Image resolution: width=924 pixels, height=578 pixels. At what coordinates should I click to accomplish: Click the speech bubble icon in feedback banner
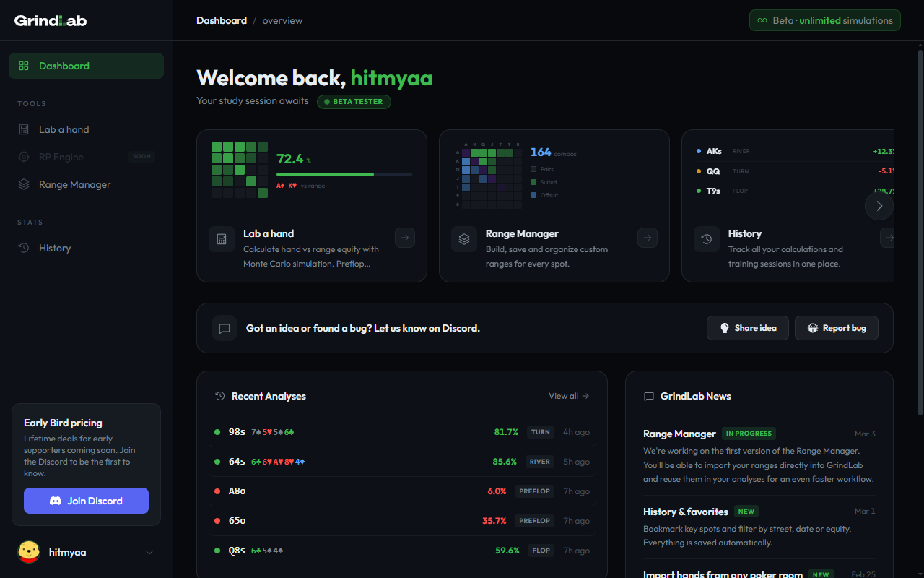(225, 327)
